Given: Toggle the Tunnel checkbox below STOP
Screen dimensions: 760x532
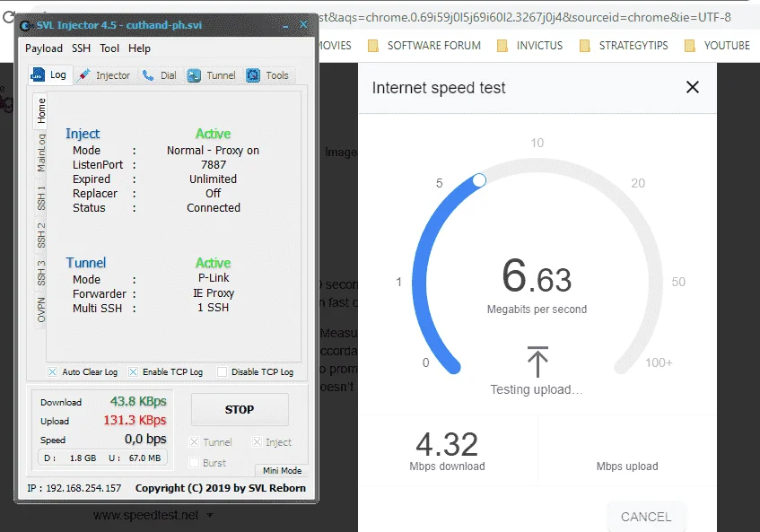Looking at the screenshot, I should [x=194, y=442].
